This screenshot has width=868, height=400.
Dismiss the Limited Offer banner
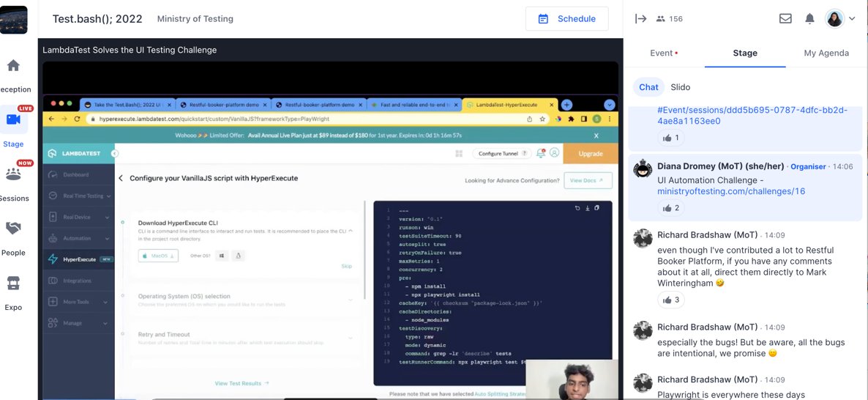(596, 136)
